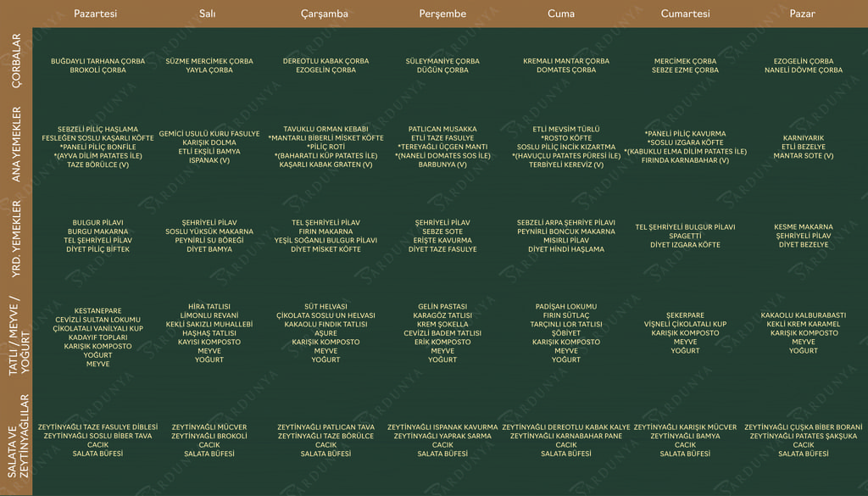
Task: Click BUĞDAYLI TARHANA ÇORBA under Pazartesi
Action: (x=97, y=61)
